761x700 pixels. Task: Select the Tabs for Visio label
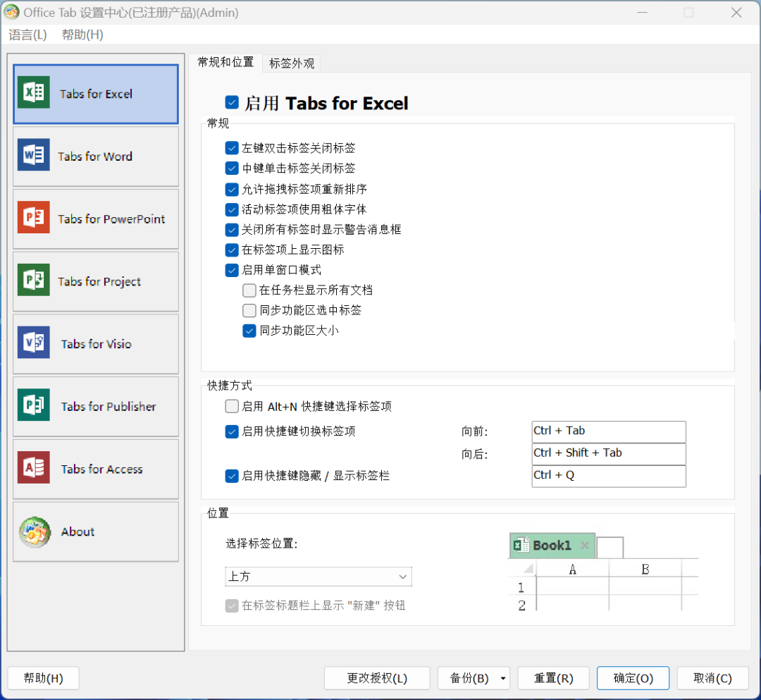pyautogui.click(x=96, y=344)
